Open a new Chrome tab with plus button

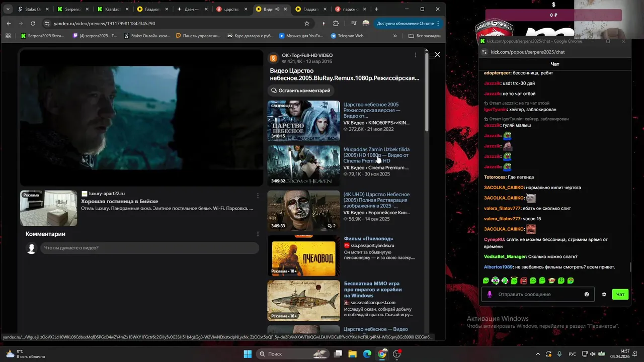coord(376,9)
